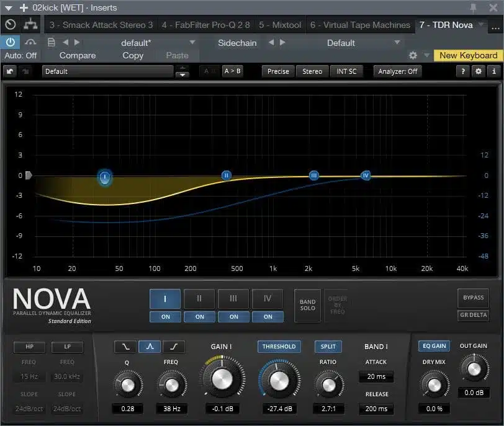
Task: Click band I node on the graph
Action: pos(105,177)
